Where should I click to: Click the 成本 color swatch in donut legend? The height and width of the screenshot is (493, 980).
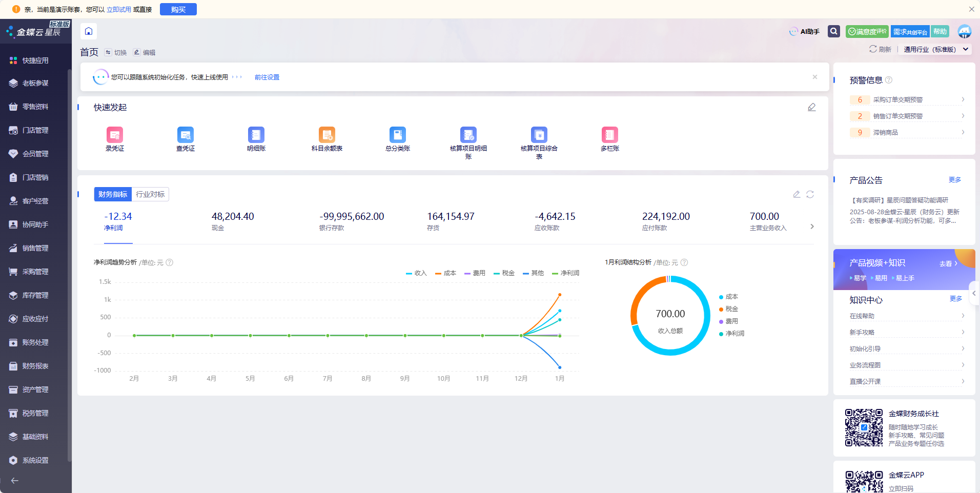(721, 297)
